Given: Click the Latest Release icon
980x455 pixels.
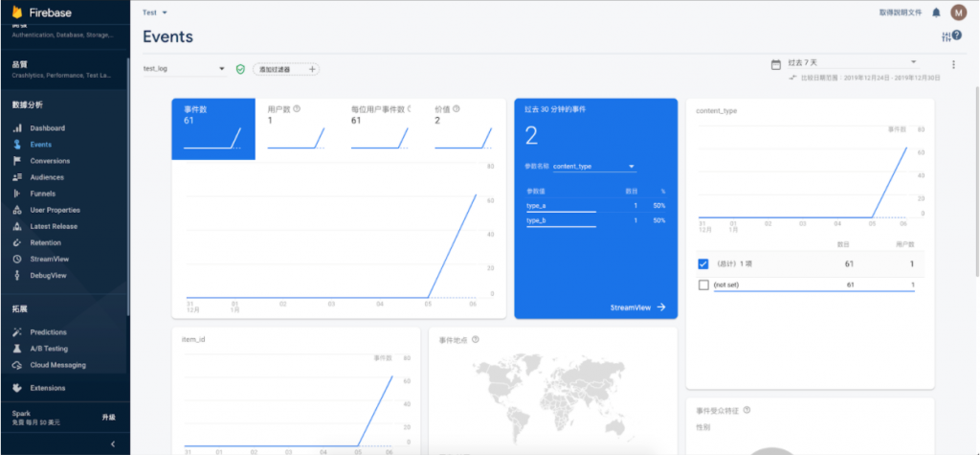Looking at the screenshot, I should pos(17,226).
